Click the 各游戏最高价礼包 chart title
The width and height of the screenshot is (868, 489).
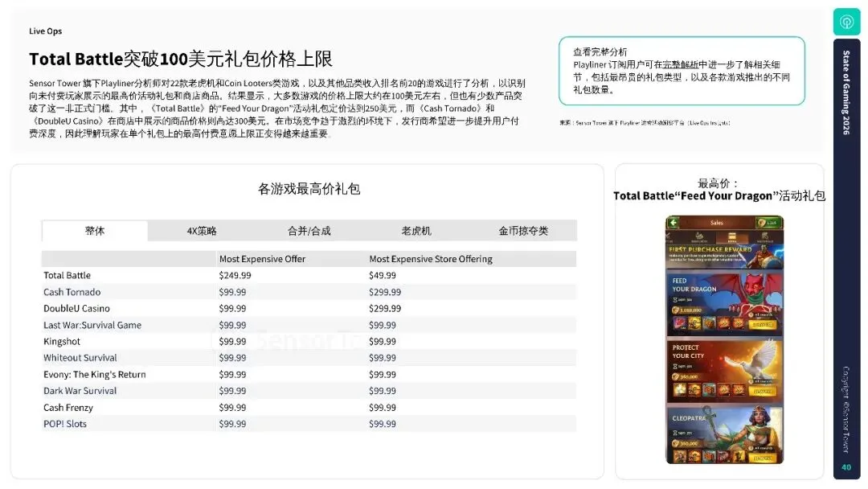click(309, 189)
